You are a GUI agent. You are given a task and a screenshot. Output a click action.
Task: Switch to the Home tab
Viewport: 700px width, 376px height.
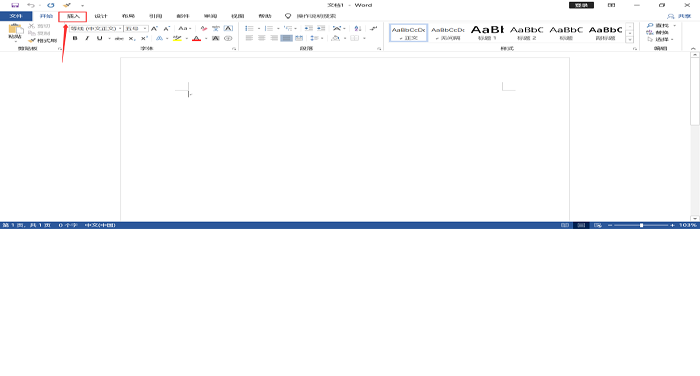[x=46, y=16]
